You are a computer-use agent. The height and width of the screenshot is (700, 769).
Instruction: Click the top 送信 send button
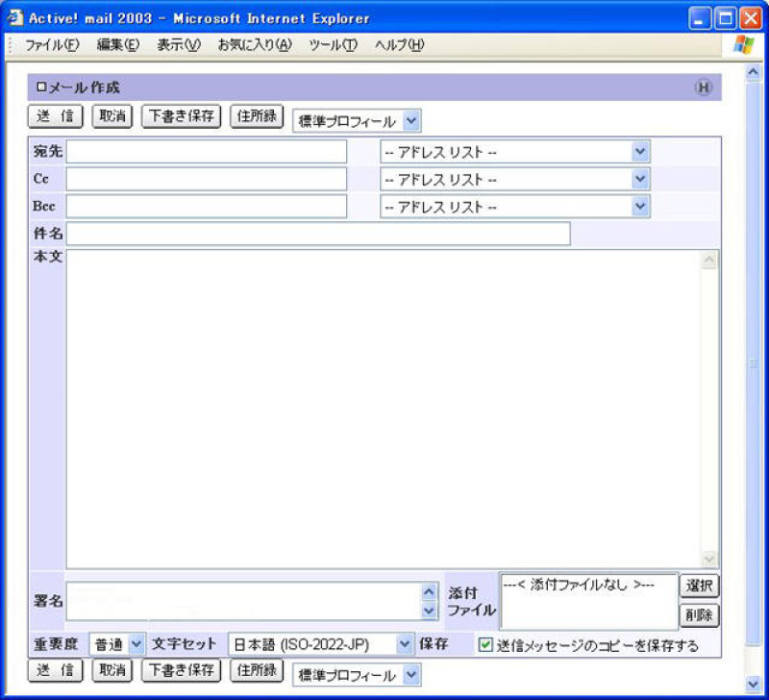click(56, 116)
